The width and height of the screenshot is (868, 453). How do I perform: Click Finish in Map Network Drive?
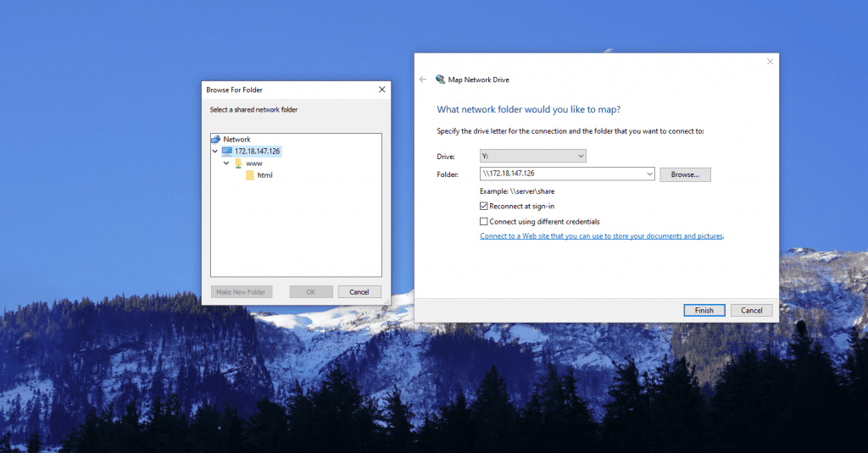tap(704, 310)
